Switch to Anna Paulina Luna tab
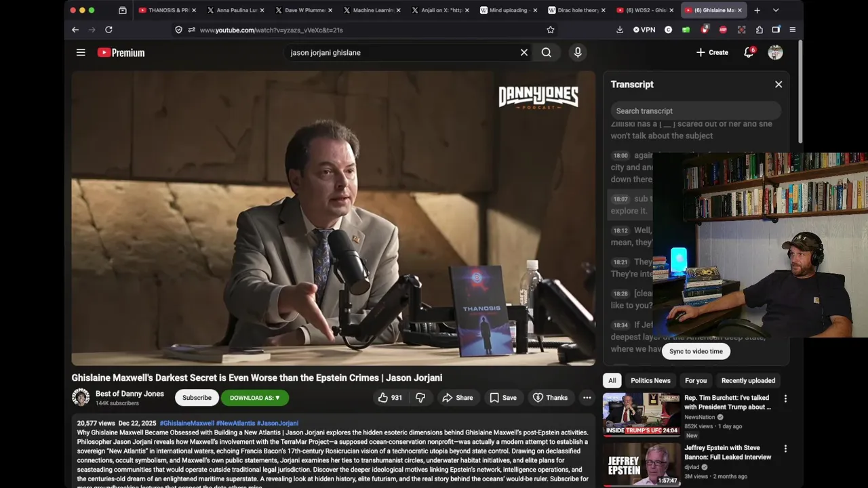This screenshot has width=868, height=488. pos(235,10)
